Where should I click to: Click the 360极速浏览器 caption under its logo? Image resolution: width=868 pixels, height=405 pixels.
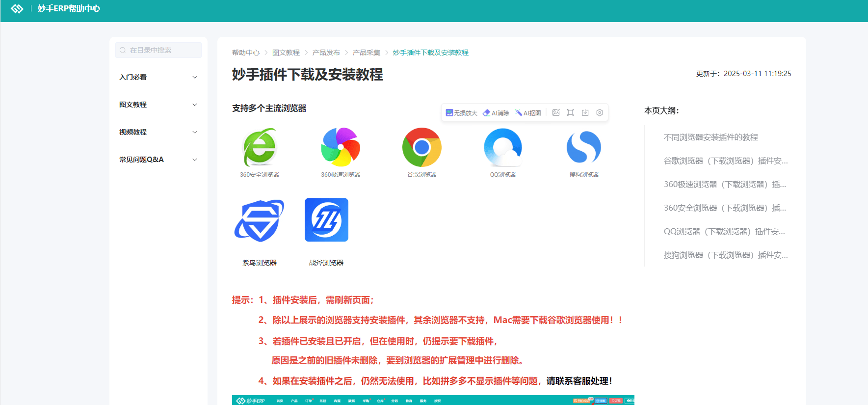coord(341,175)
